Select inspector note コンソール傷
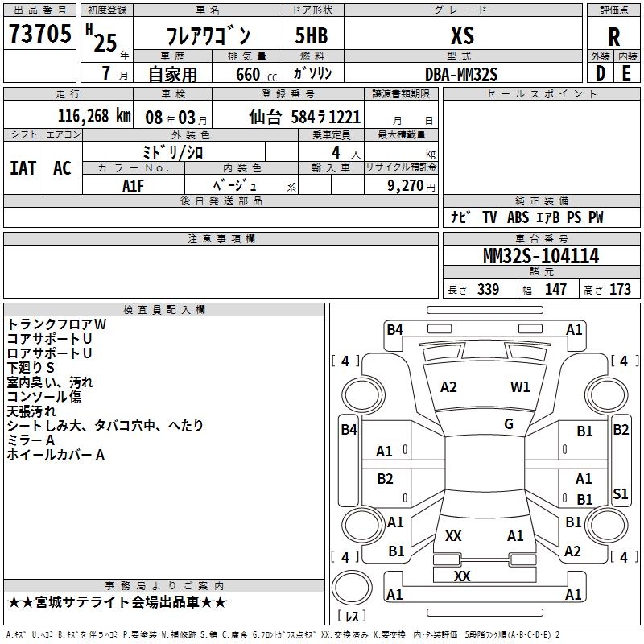Screen dimensions: 644x644 click(44, 397)
